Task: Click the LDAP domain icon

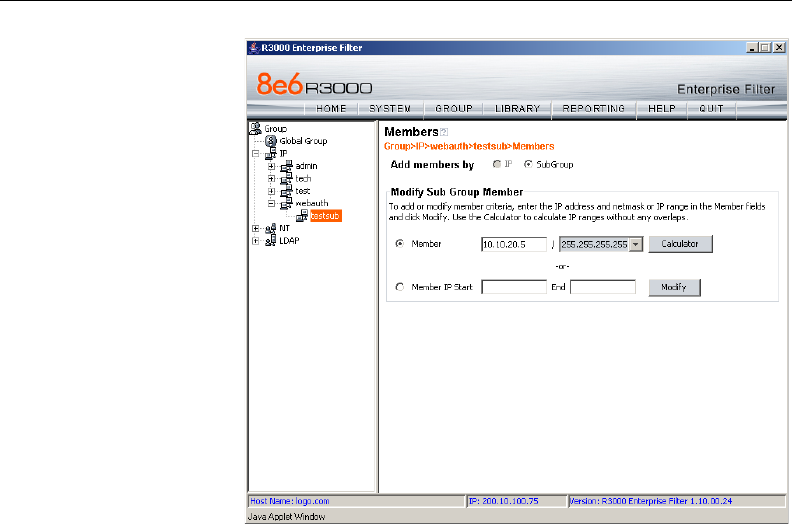Action: point(271,241)
